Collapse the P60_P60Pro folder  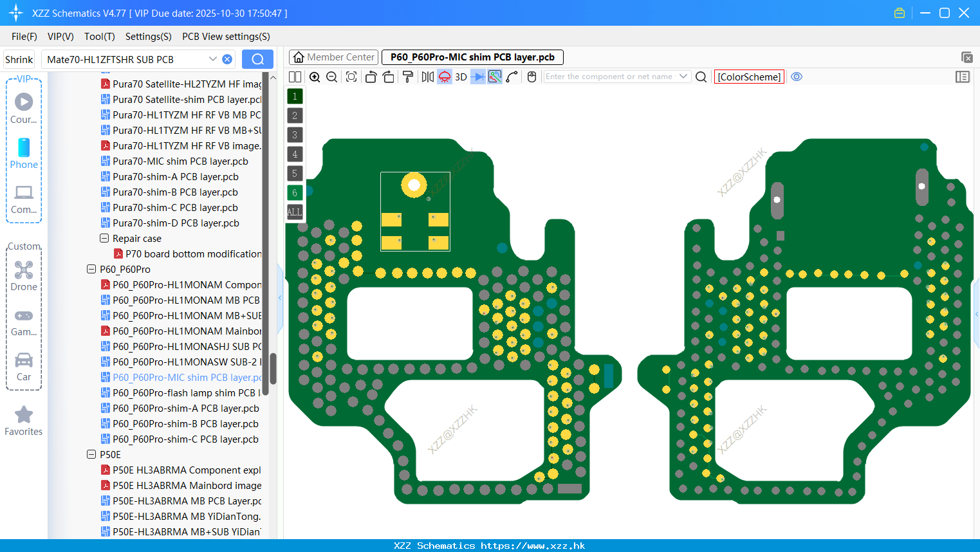coord(91,269)
